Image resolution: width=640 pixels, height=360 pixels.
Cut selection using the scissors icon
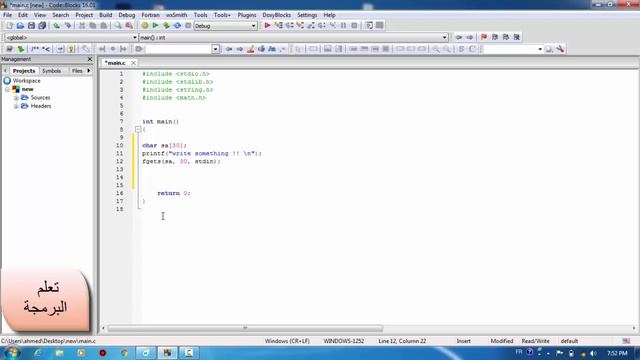[82, 26]
